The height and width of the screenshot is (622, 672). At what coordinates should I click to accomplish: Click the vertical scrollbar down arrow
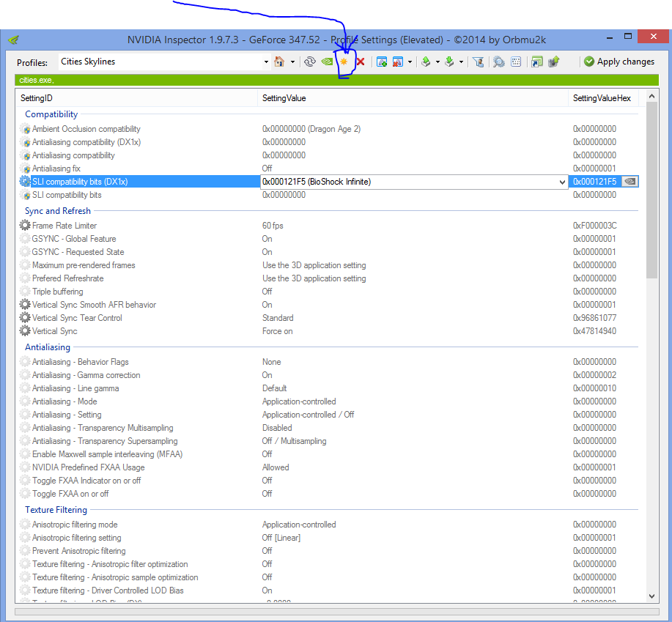coord(651,597)
